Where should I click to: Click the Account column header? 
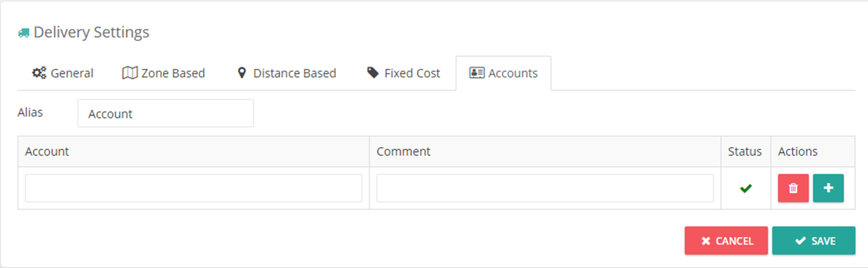pos(47,151)
